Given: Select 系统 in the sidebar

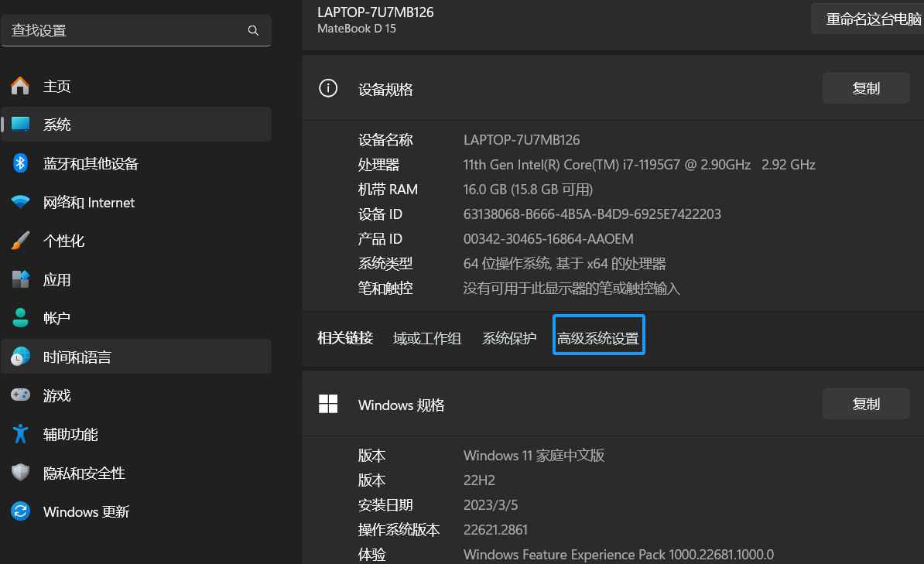Looking at the screenshot, I should tap(136, 125).
